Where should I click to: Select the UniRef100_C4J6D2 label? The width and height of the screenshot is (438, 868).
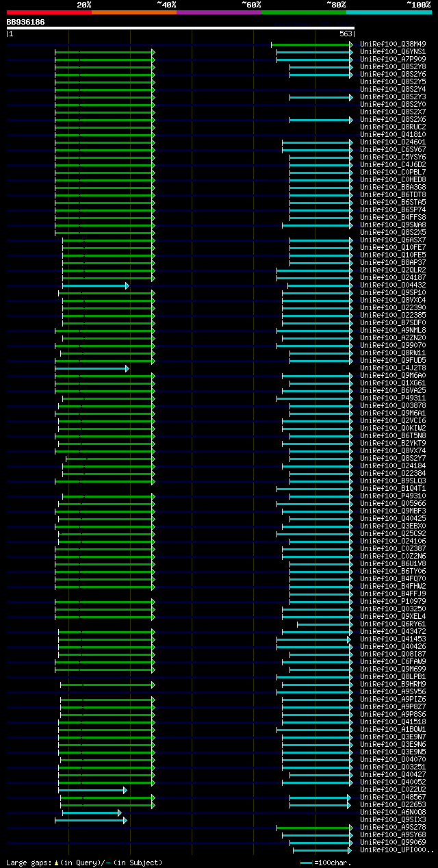[x=394, y=165]
